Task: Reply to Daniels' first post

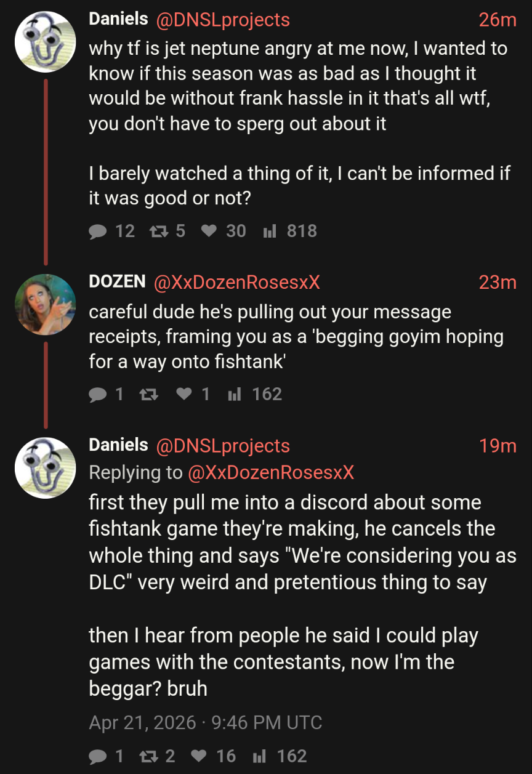Action: tap(97, 231)
